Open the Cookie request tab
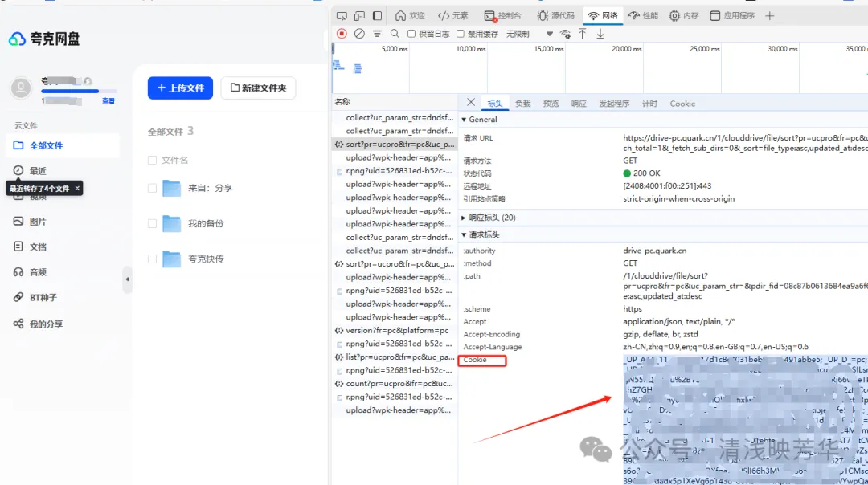 click(682, 104)
